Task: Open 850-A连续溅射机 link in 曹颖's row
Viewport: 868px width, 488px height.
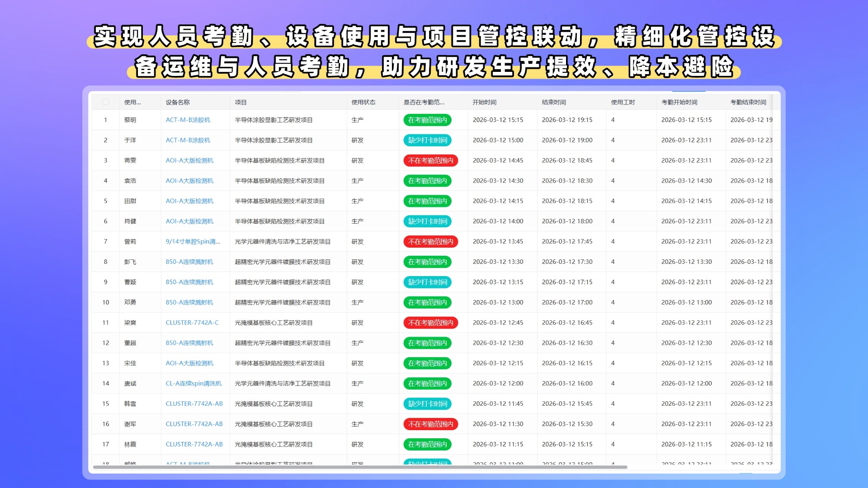Action: [x=189, y=282]
